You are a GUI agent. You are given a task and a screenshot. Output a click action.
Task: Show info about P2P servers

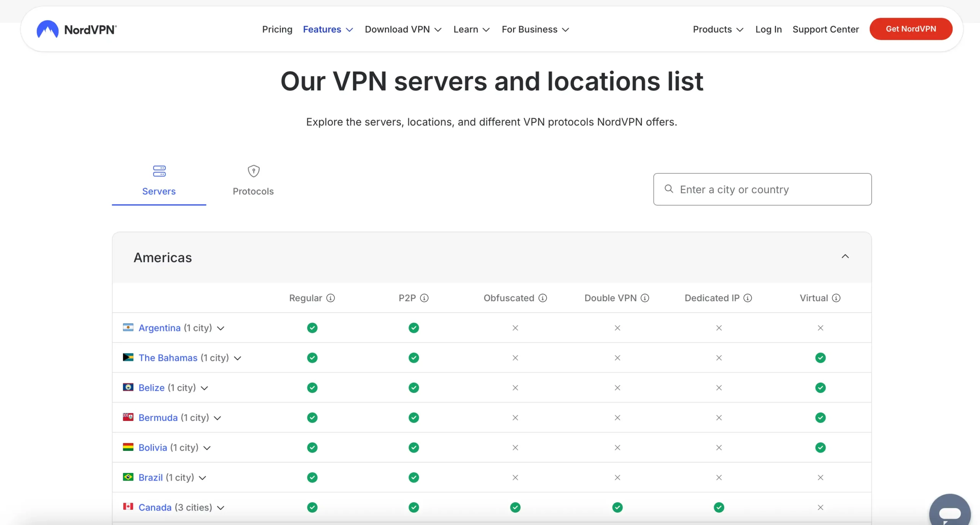[424, 298]
